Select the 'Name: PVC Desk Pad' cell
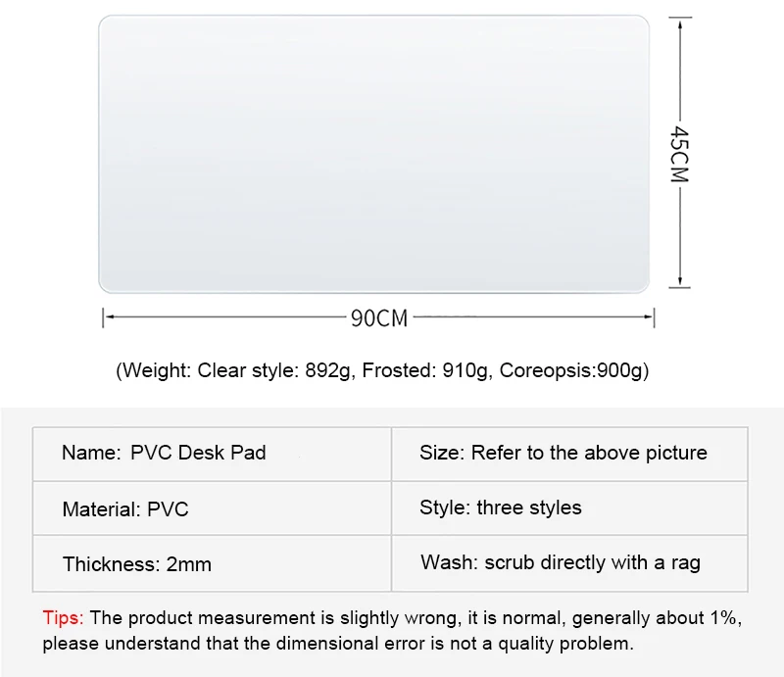Image resolution: width=784 pixels, height=677 pixels. [212, 454]
